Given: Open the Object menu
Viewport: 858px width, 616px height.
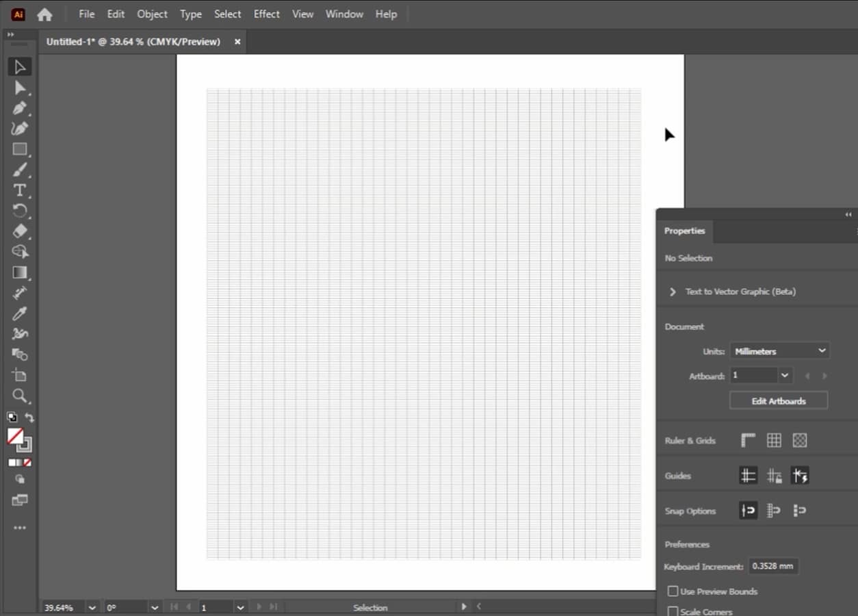Looking at the screenshot, I should [152, 14].
